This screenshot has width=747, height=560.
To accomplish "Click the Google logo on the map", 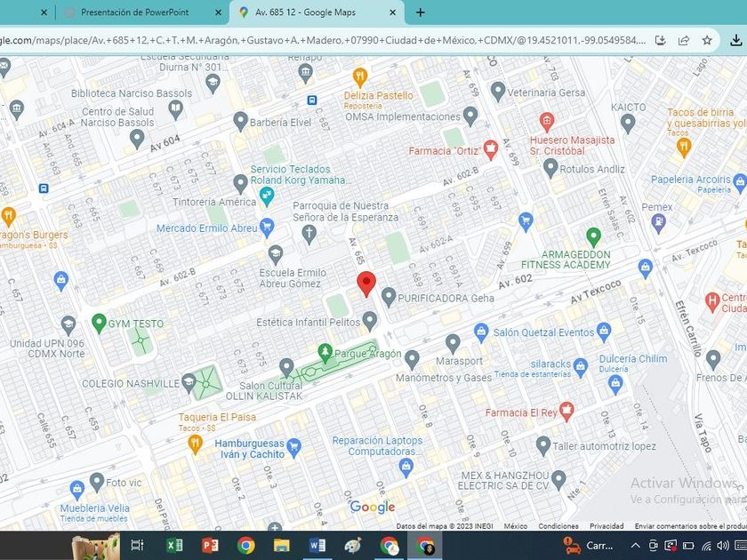I will pos(373,508).
